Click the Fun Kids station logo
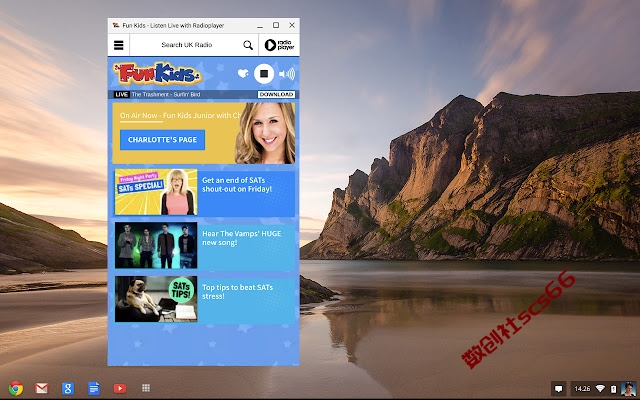This screenshot has width=640, height=400. [x=157, y=73]
